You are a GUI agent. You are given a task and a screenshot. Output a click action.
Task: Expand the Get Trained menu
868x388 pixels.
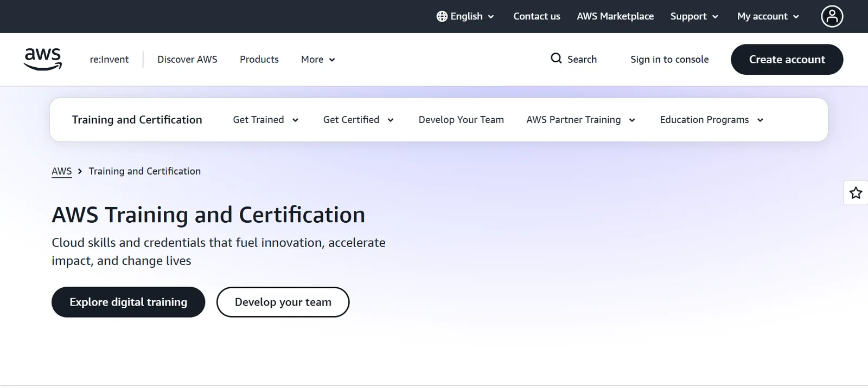[266, 120]
